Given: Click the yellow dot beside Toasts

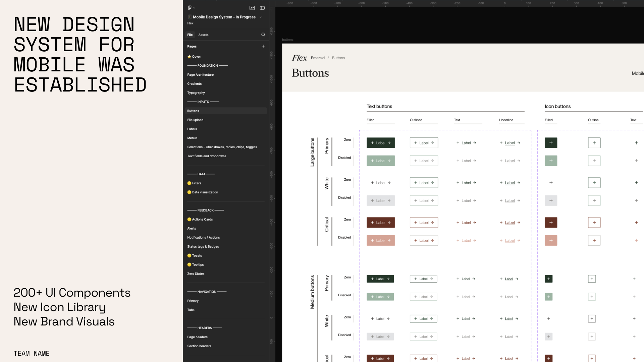Looking at the screenshot, I should (x=190, y=255).
